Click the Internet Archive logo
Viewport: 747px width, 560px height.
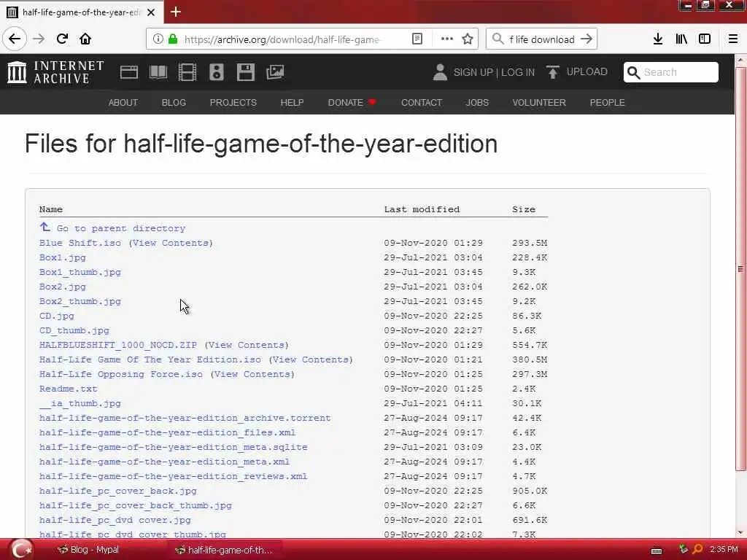(55, 72)
